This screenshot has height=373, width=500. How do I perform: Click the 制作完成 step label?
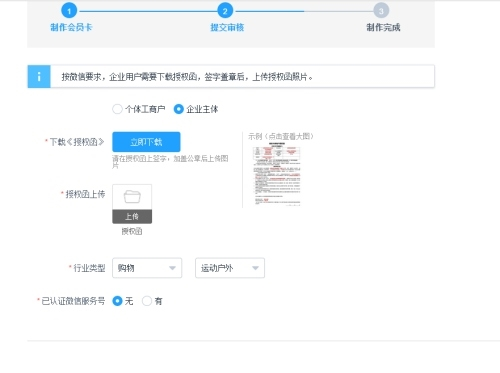(x=383, y=27)
